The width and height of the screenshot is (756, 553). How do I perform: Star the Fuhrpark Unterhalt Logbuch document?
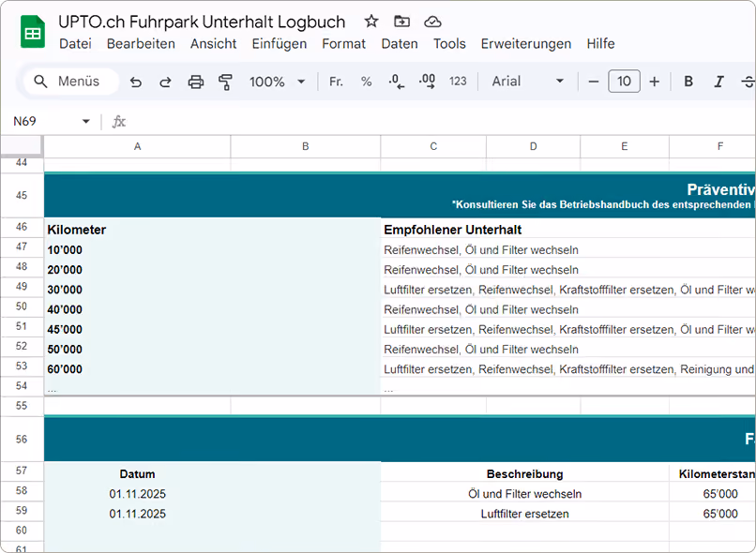click(x=370, y=22)
